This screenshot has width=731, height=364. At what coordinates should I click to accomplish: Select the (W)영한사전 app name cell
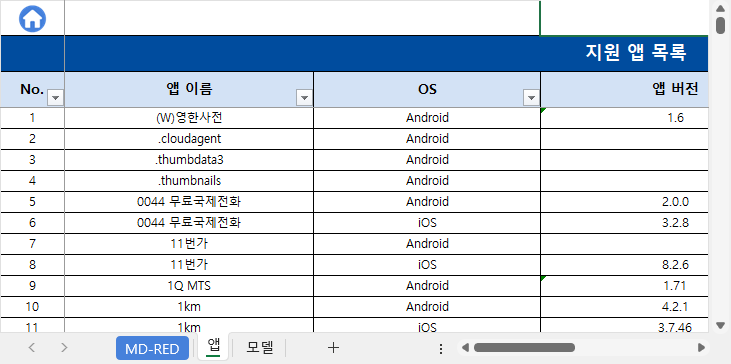click(189, 118)
